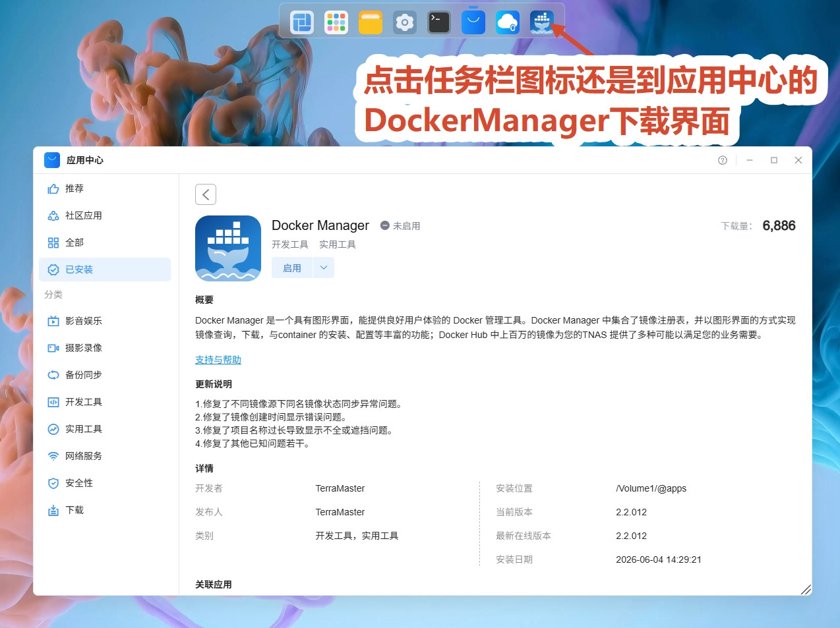
Task: Click the 全部 grid sidebar icon
Action: click(53, 243)
